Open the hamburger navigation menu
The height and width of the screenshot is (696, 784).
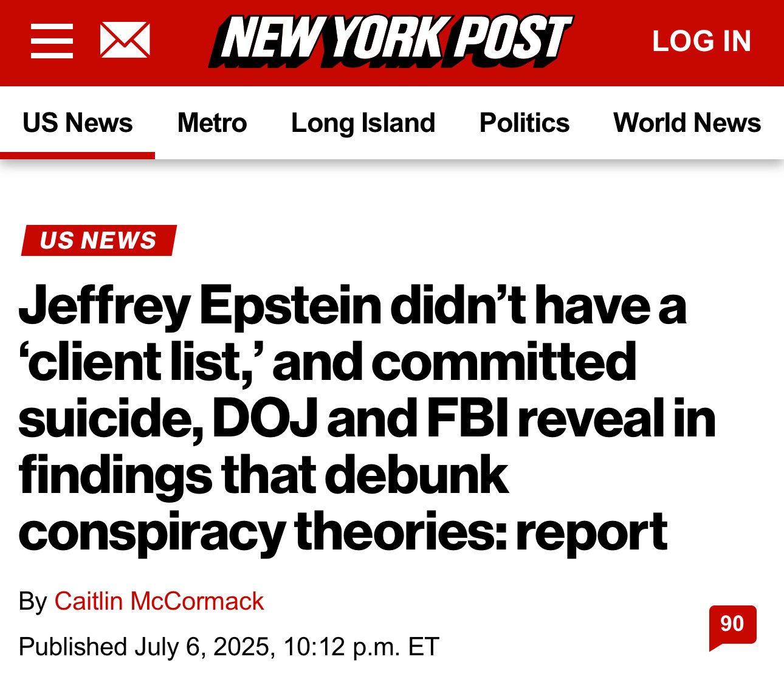(52, 41)
